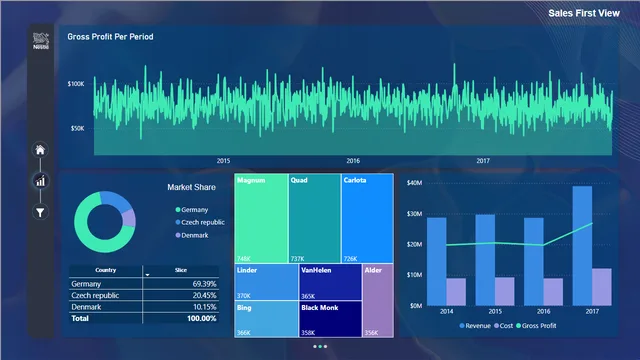Select the VanHelen treemap tile
Image resolution: width=640 pixels, height=360 pixels.
click(330, 282)
